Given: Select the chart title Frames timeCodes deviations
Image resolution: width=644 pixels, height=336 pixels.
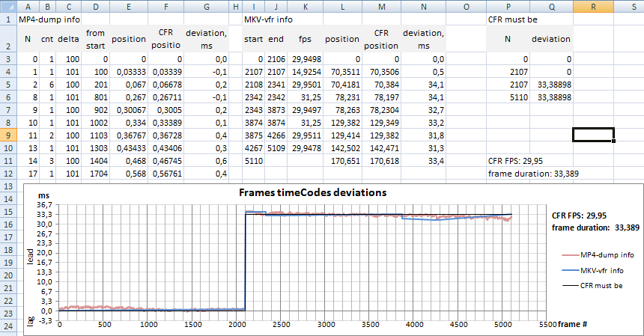Looking at the screenshot, I should pos(312,192).
